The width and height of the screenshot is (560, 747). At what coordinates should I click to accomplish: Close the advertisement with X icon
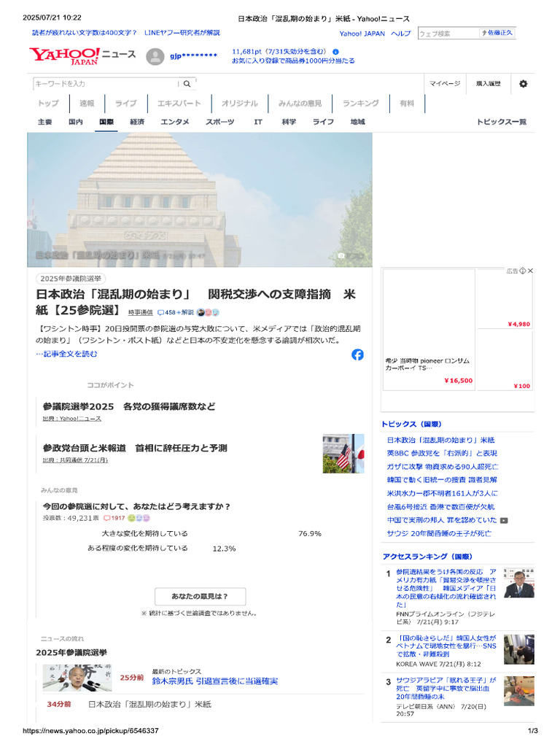click(x=531, y=271)
